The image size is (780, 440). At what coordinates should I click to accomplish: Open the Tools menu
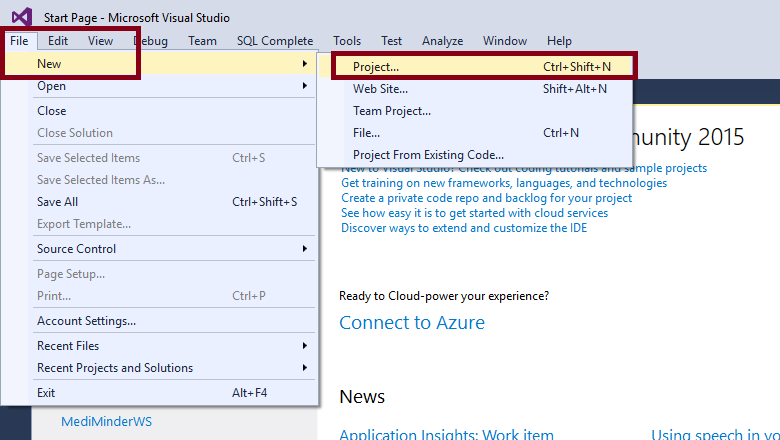point(347,41)
